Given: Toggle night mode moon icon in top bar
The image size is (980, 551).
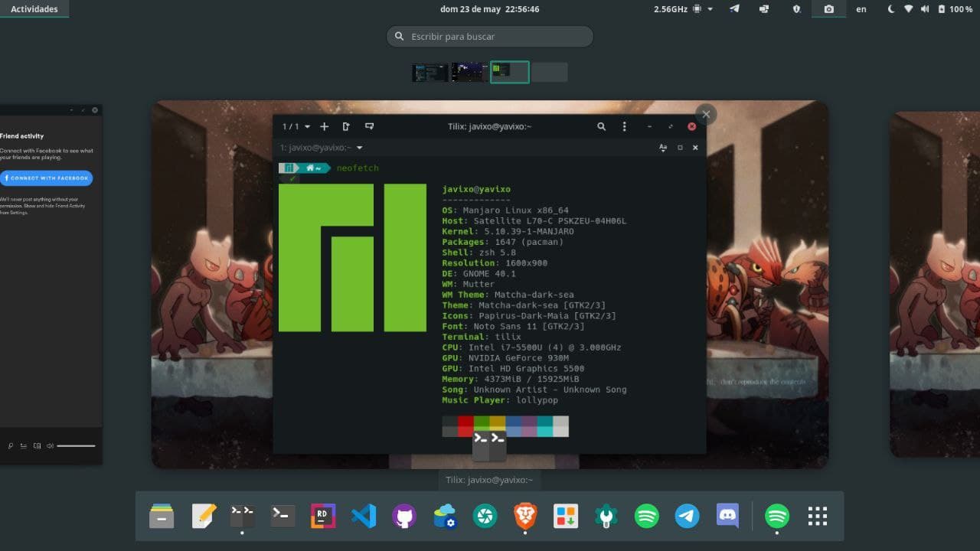Looking at the screenshot, I should pyautogui.click(x=890, y=9).
